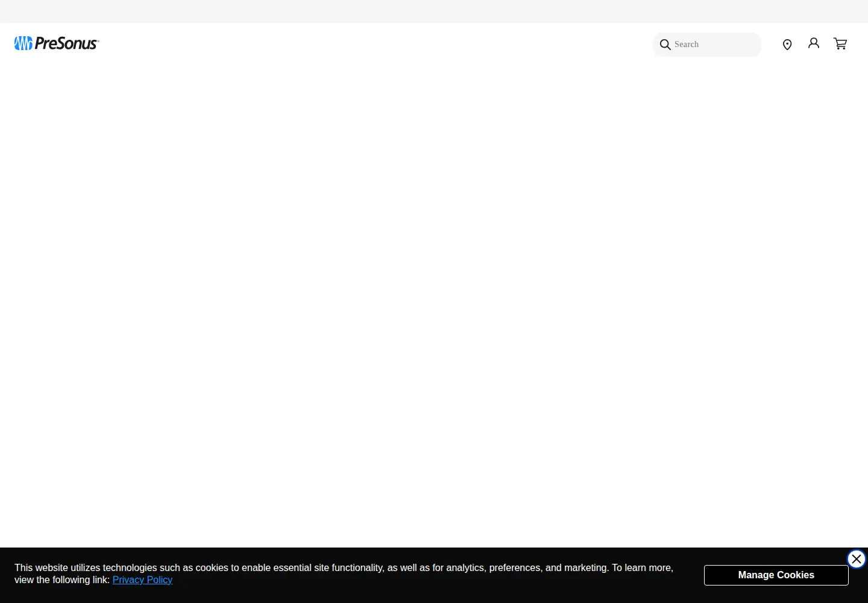Click the magnifier search icon
Screen dimensions: 868x603
[665, 45]
